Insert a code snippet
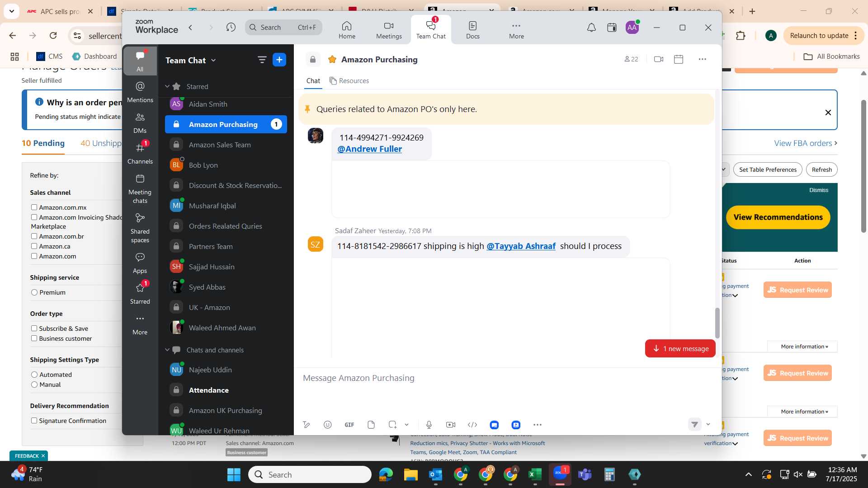The width and height of the screenshot is (868, 488). point(472,425)
